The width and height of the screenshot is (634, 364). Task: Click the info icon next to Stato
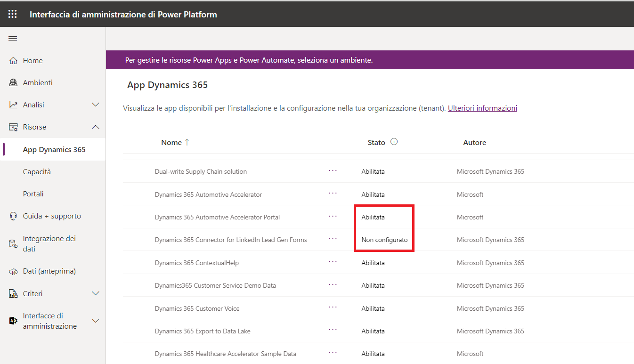point(394,142)
